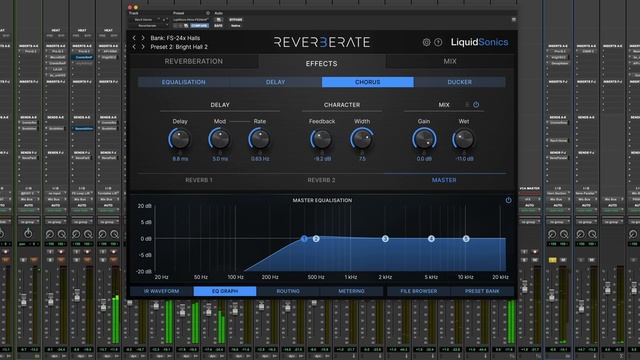The height and width of the screenshot is (360, 640).
Task: Click the -9.2 dB feedback value
Action: click(322, 159)
